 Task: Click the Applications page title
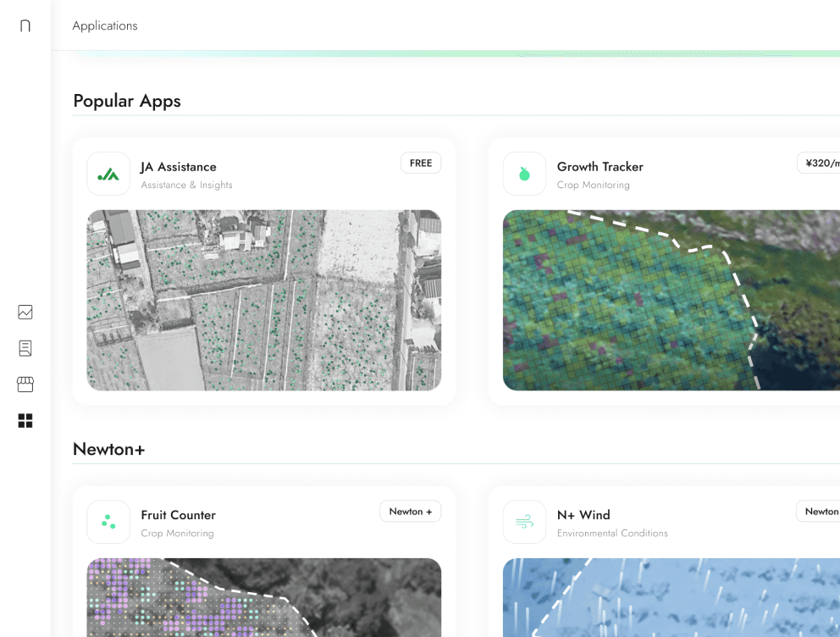(x=105, y=25)
